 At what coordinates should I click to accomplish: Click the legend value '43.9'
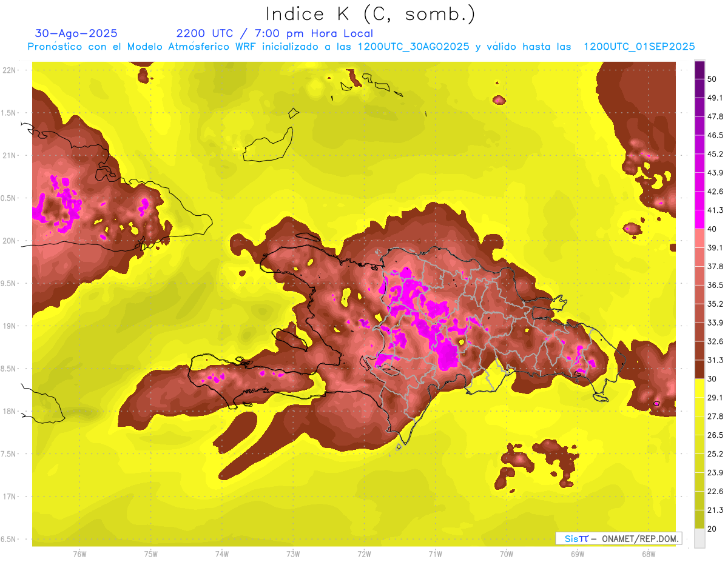715,173
